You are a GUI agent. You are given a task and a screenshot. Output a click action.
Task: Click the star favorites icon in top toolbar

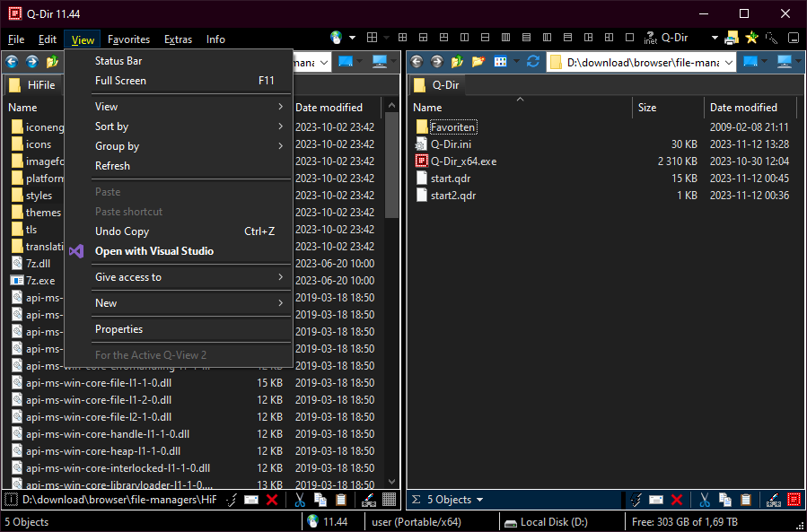(x=751, y=38)
